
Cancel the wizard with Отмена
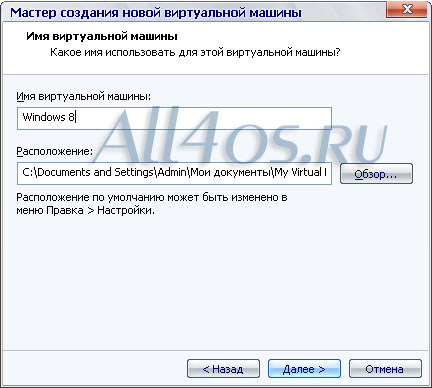pos(385,369)
